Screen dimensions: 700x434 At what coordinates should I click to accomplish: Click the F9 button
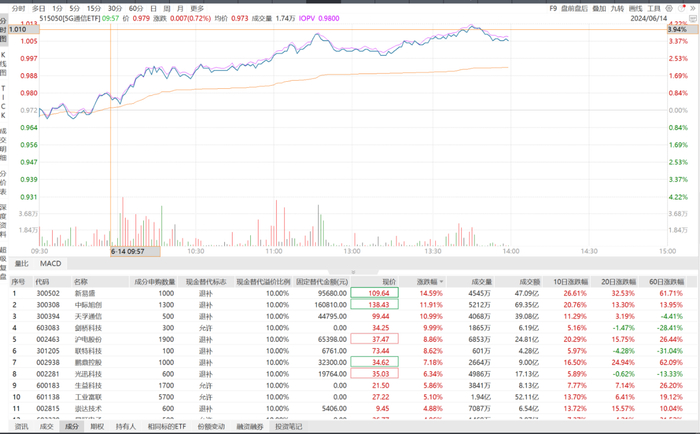[x=553, y=8]
